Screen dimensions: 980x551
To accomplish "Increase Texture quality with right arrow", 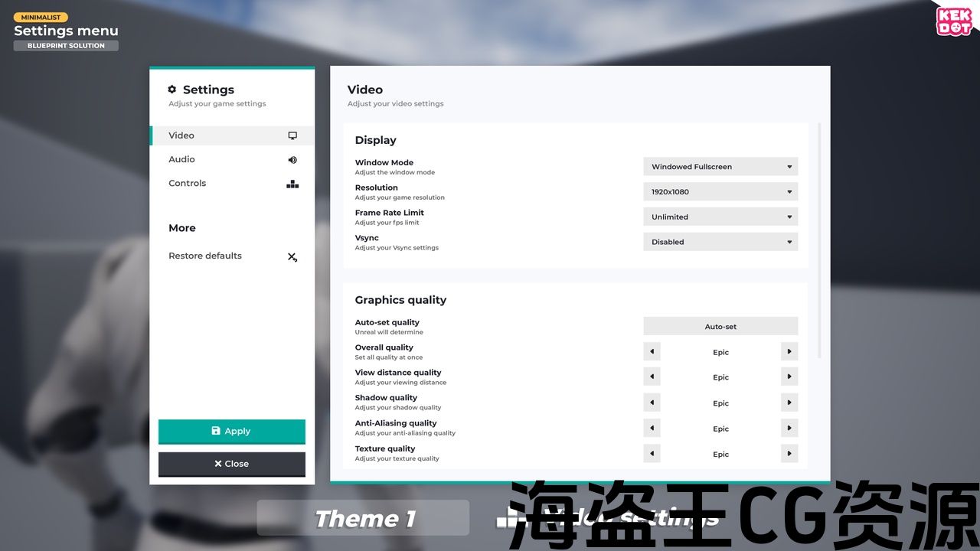I will 789,454.
